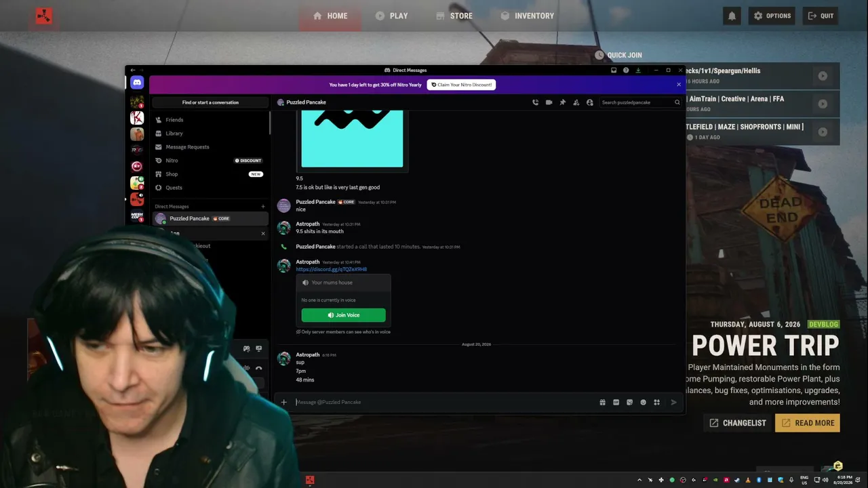Open Discord help icon in title bar
The height and width of the screenshot is (488, 868).
(626, 70)
